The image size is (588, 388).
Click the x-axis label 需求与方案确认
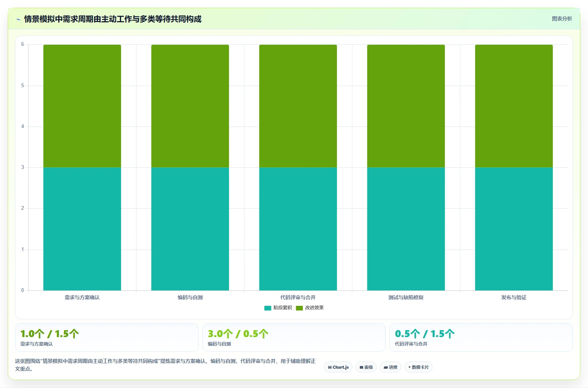click(82, 297)
